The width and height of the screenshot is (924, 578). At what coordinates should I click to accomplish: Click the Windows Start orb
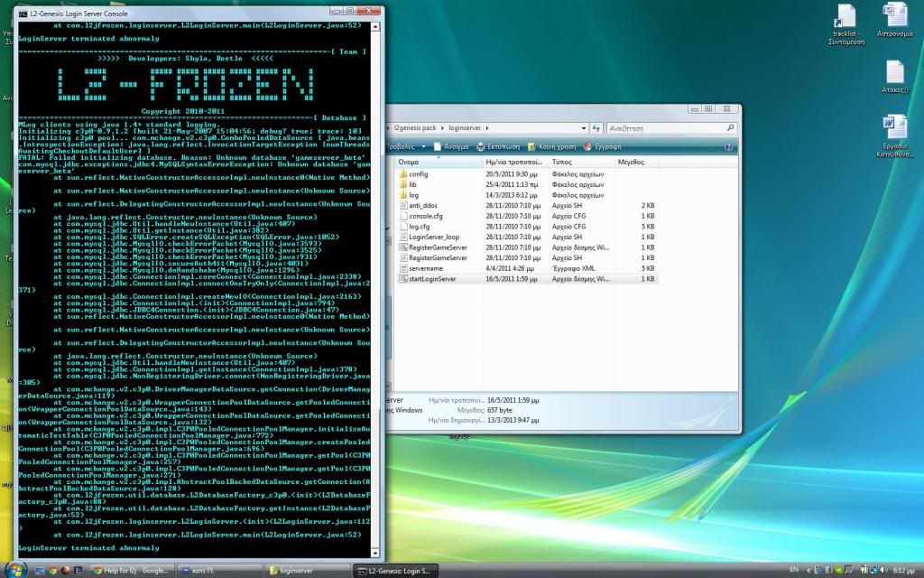[x=15, y=570]
